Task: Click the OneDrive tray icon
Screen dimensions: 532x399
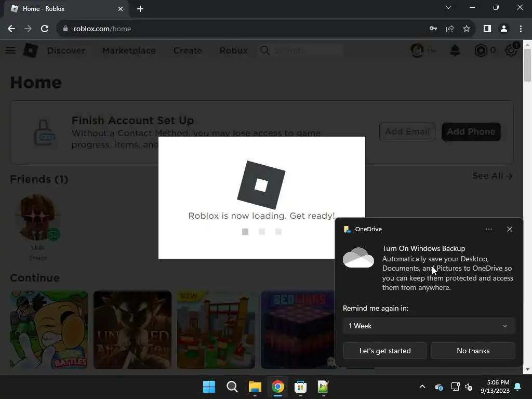Action: (438, 387)
